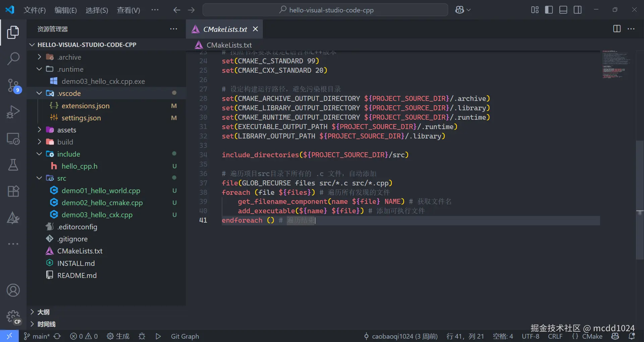The height and width of the screenshot is (342, 644).
Task: Toggle the primary side bar
Action: (x=549, y=10)
